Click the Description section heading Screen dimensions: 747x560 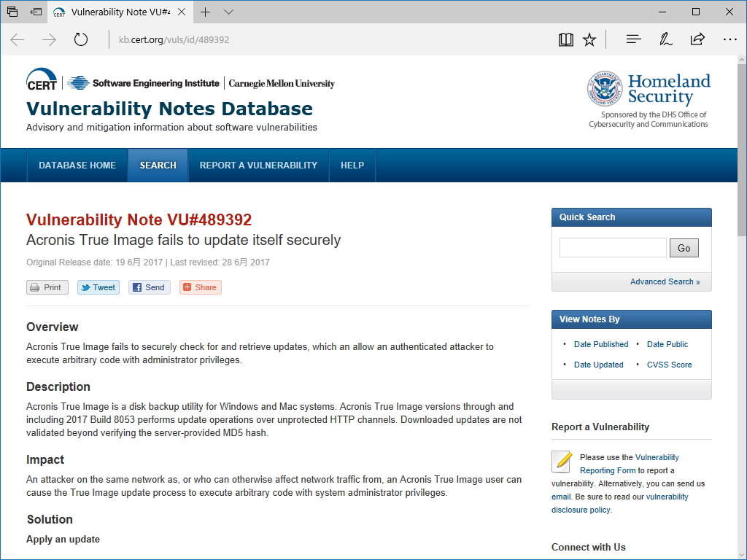pyautogui.click(x=58, y=386)
